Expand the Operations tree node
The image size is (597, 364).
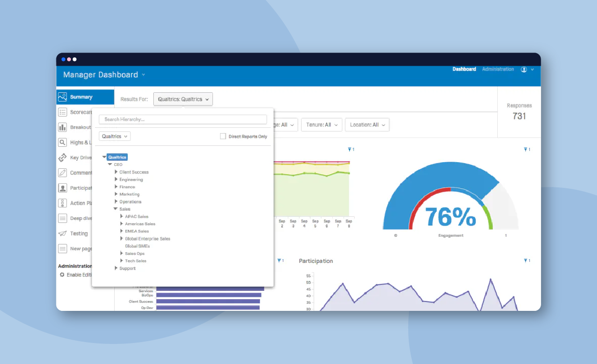click(x=116, y=202)
